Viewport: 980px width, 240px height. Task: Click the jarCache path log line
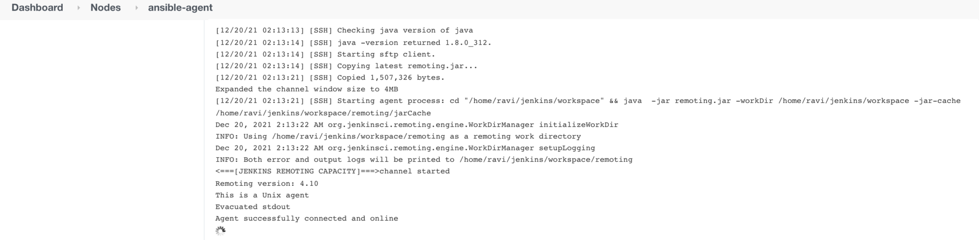point(323,113)
